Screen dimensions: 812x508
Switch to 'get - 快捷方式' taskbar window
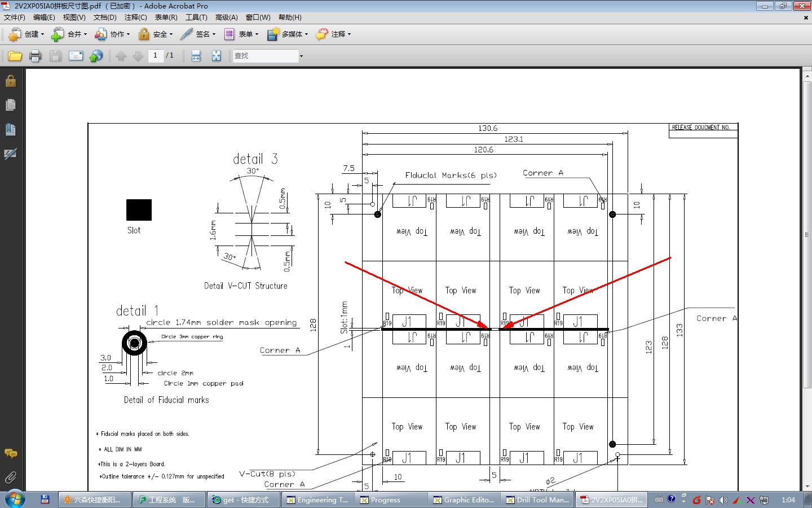[x=244, y=500]
